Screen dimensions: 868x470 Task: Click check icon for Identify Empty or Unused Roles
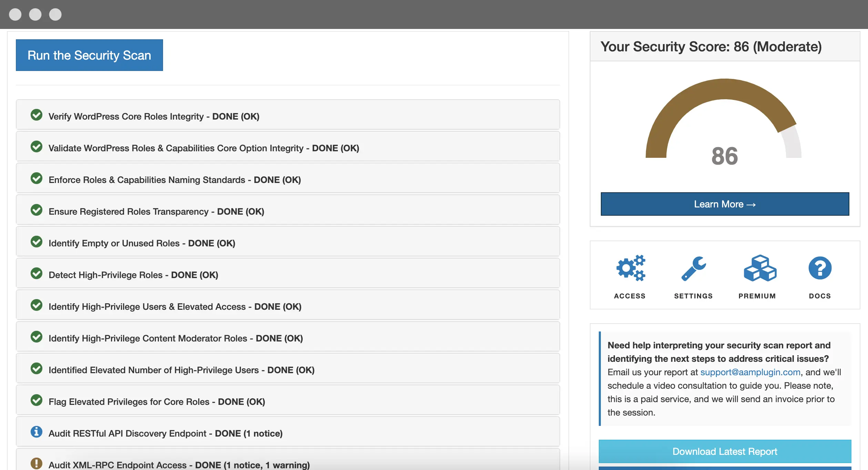coord(37,242)
